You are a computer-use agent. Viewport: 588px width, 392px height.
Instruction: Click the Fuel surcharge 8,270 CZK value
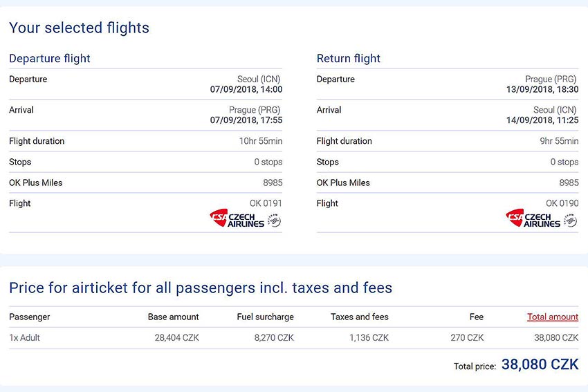[274, 337]
